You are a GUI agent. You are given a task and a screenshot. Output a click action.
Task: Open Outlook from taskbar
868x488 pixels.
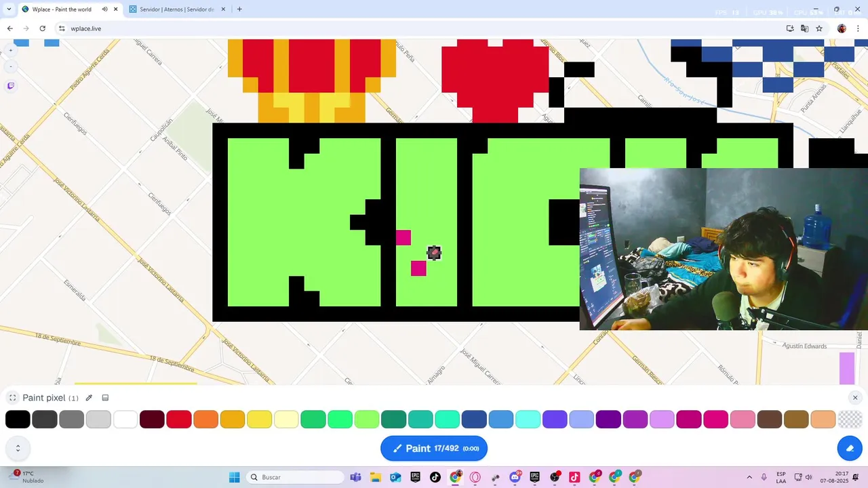(395, 477)
